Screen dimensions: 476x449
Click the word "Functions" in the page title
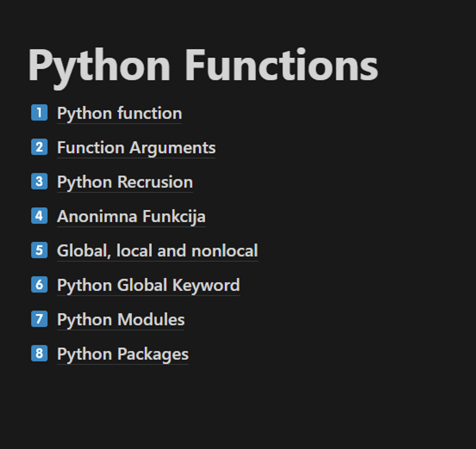pyautogui.click(x=281, y=65)
